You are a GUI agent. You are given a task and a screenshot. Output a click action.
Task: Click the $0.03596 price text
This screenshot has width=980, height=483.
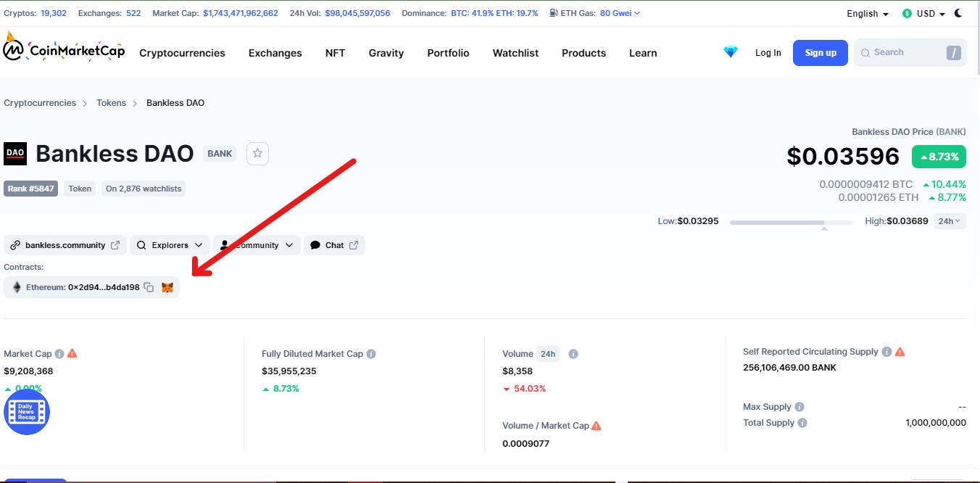[843, 157]
